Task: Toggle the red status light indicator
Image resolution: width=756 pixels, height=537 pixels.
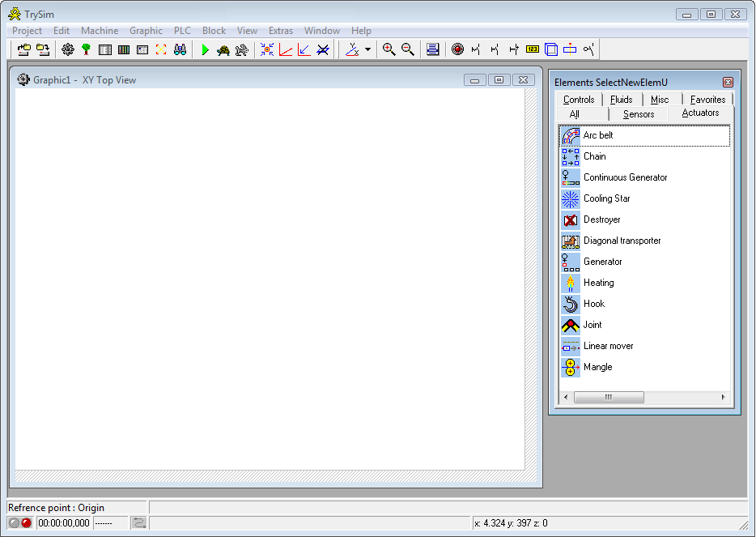Action: coord(26,523)
